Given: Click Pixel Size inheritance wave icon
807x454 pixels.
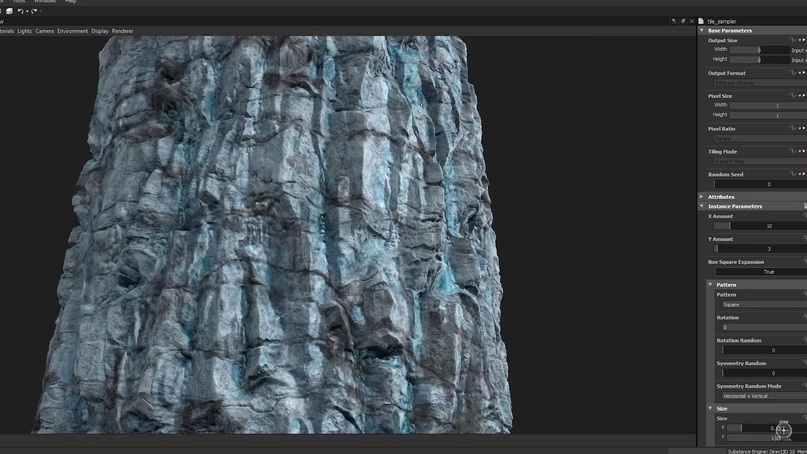Looking at the screenshot, I should (793, 96).
